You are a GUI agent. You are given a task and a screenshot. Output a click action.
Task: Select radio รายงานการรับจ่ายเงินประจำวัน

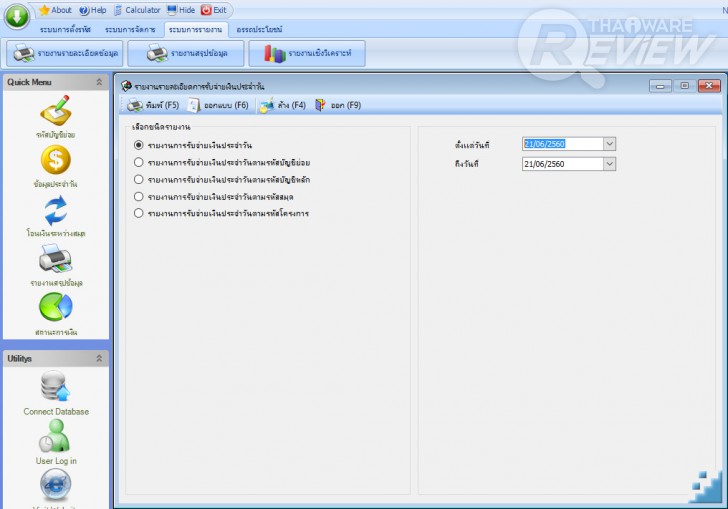138,145
